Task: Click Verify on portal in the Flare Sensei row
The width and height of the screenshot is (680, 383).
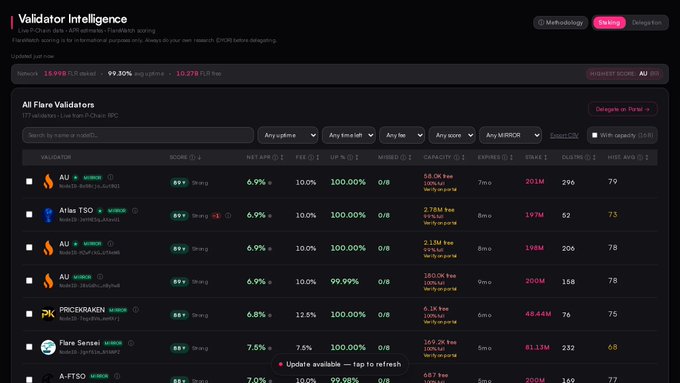Action: point(440,355)
